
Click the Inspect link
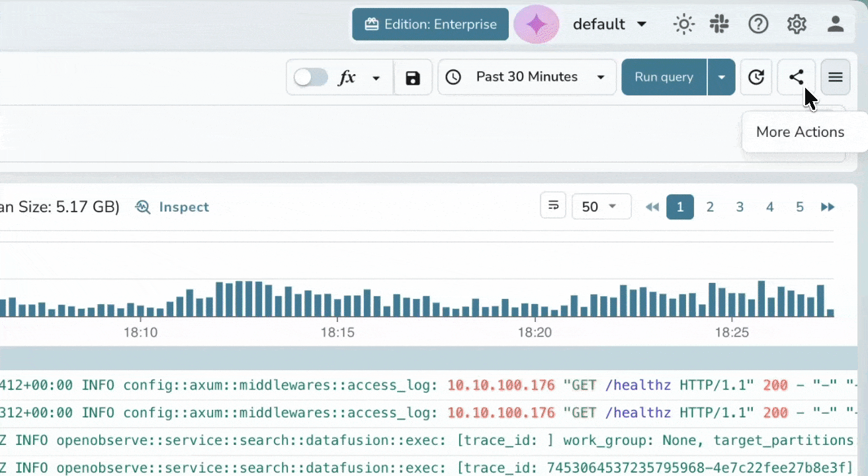pos(172,207)
